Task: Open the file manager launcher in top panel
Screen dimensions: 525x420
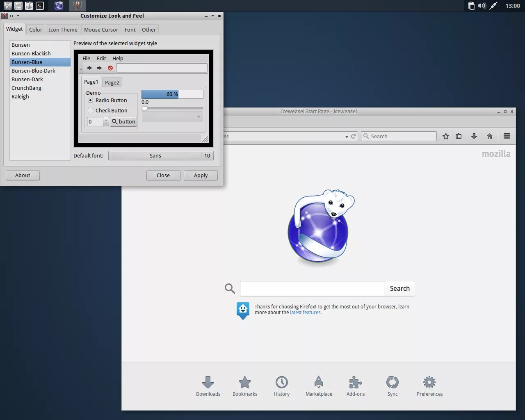Action: [18, 5]
